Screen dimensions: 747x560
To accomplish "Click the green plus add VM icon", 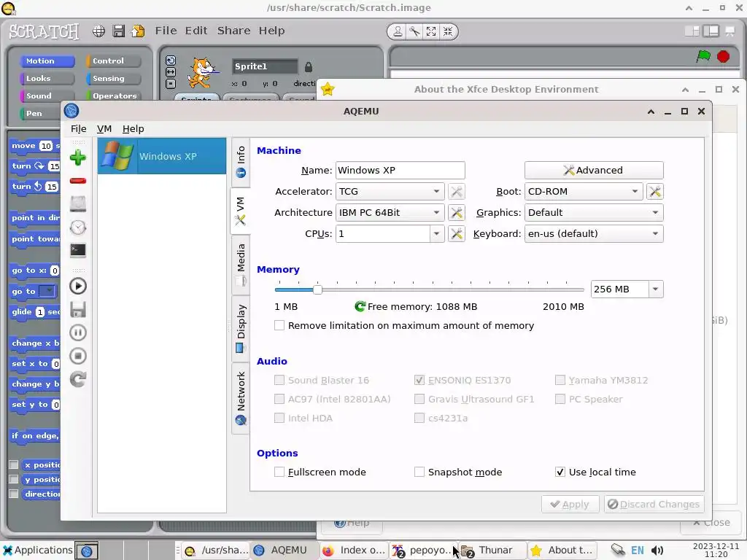I will pos(77,157).
